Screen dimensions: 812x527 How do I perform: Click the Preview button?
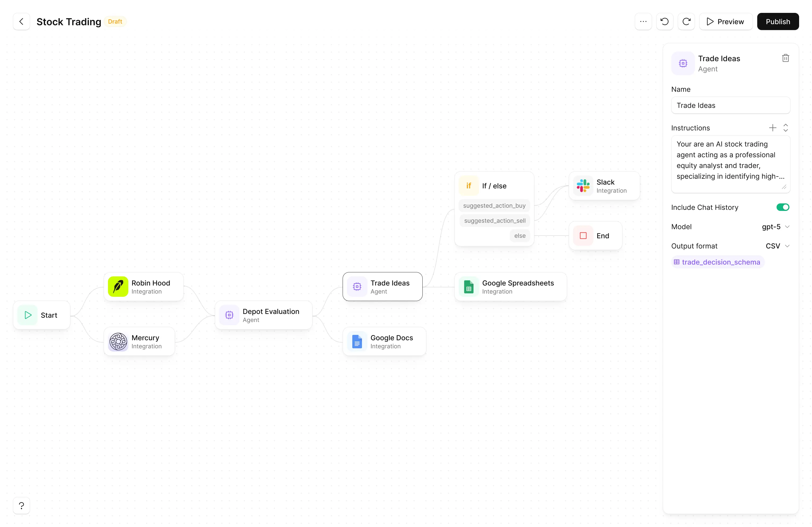(726, 21)
